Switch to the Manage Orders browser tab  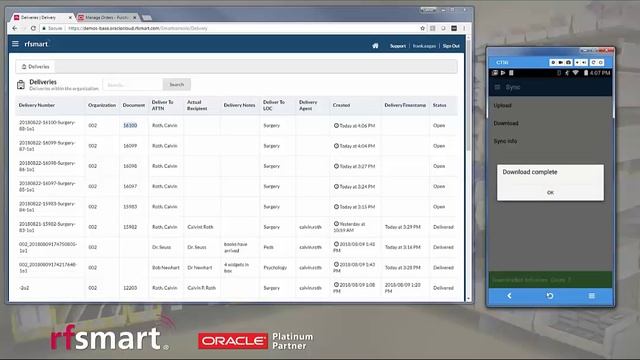pyautogui.click(x=107, y=18)
